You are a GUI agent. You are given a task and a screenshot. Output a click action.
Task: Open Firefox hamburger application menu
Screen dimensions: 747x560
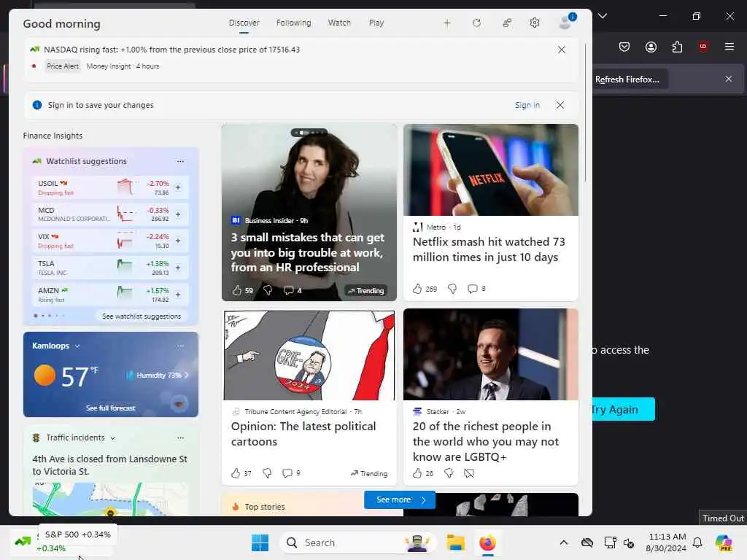pyautogui.click(x=729, y=47)
